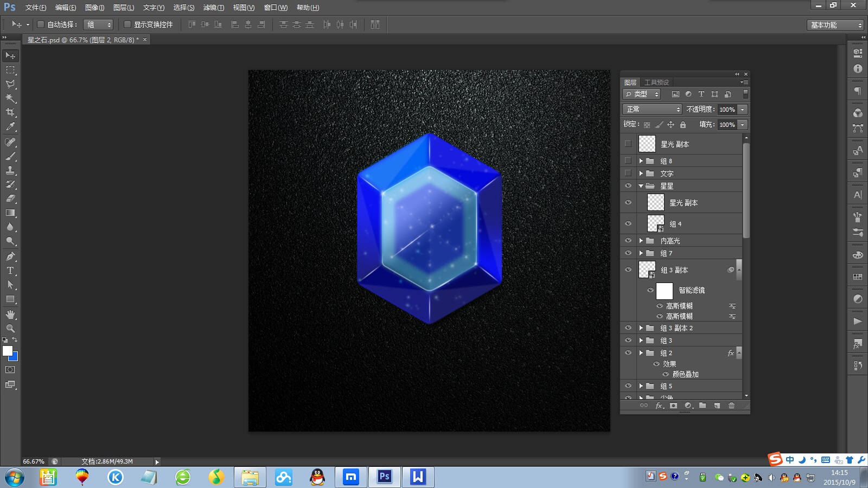Open the 滤镜(T) menu
This screenshot has width=868, height=488.
coord(213,8)
